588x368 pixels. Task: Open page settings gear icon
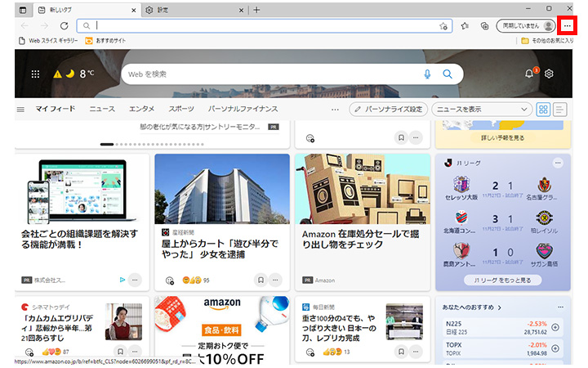pos(549,74)
